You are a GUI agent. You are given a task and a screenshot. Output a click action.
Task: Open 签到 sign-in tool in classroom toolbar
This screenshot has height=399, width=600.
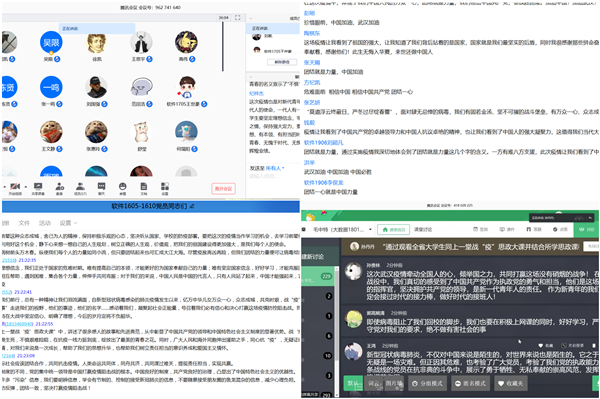tap(481, 230)
